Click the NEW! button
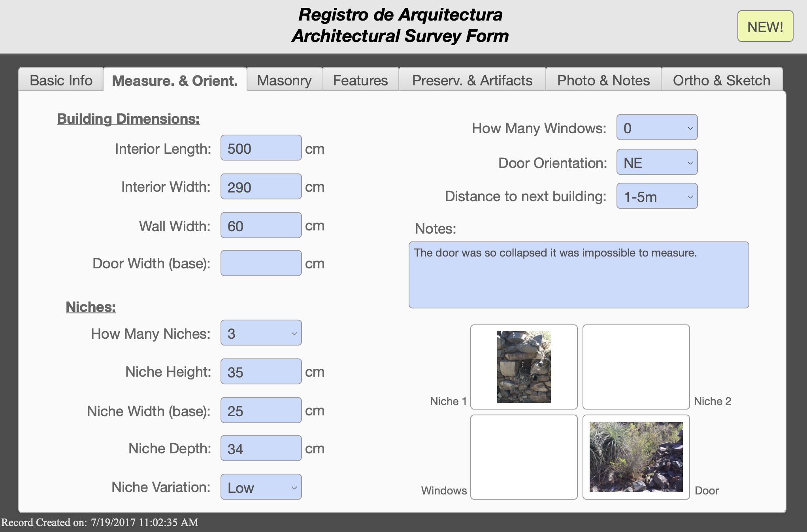This screenshot has width=807, height=532. pos(765,26)
